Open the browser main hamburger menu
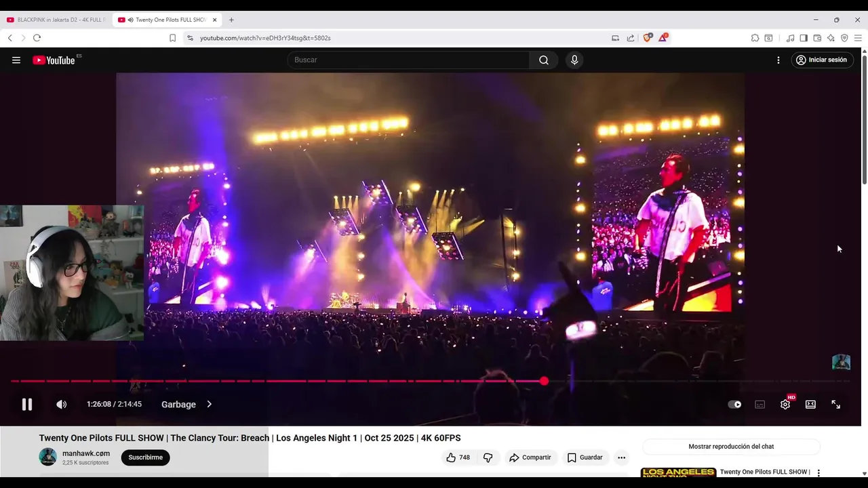This screenshot has width=868, height=488. [858, 38]
